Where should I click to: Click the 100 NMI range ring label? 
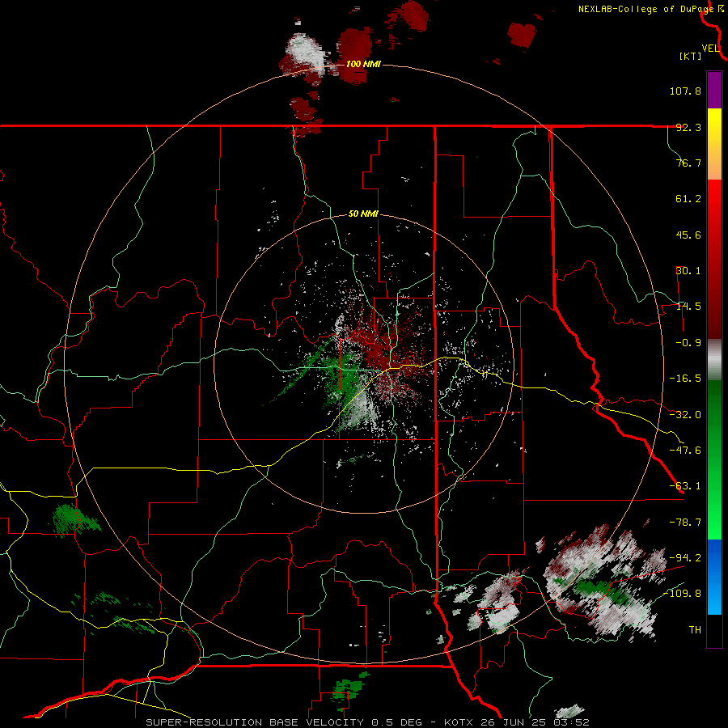(x=363, y=64)
